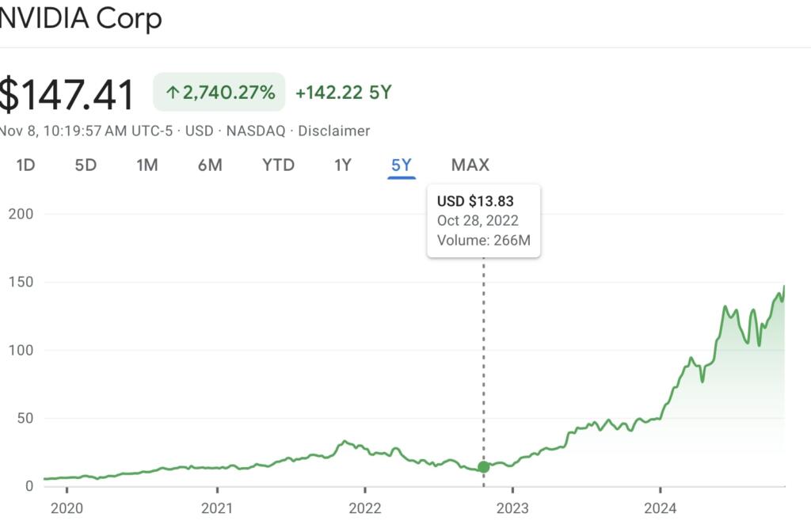Screen dimensions: 811x532
Task: Click the $147.41 current price
Action: [x=67, y=93]
